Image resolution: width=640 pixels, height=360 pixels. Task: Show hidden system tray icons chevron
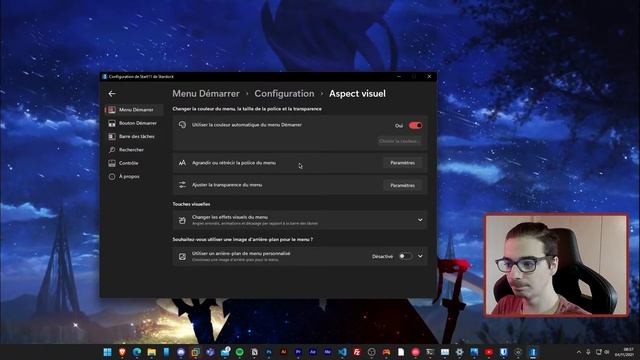578,352
